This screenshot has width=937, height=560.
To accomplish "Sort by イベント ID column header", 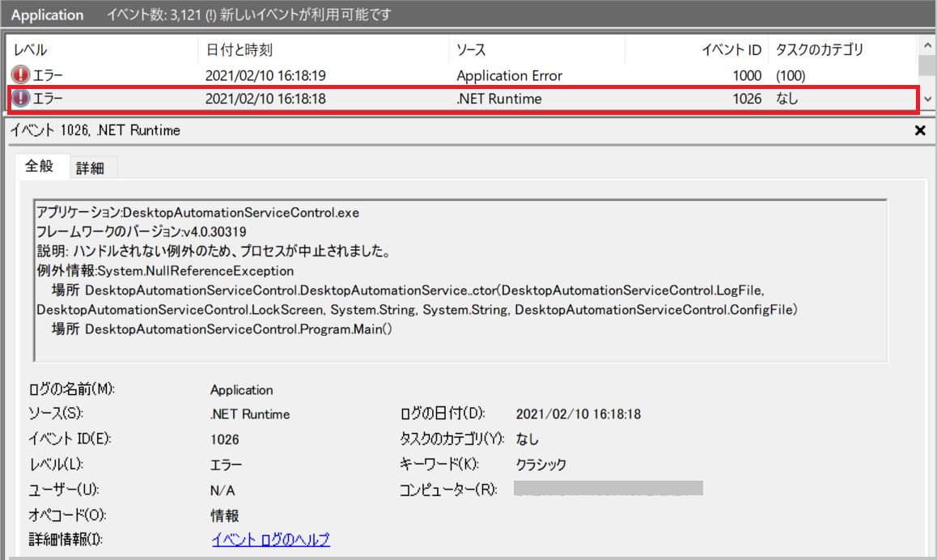I will coord(696,49).
